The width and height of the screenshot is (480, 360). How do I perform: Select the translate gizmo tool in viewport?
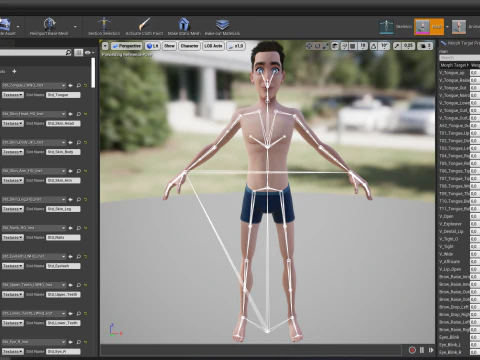(309, 46)
